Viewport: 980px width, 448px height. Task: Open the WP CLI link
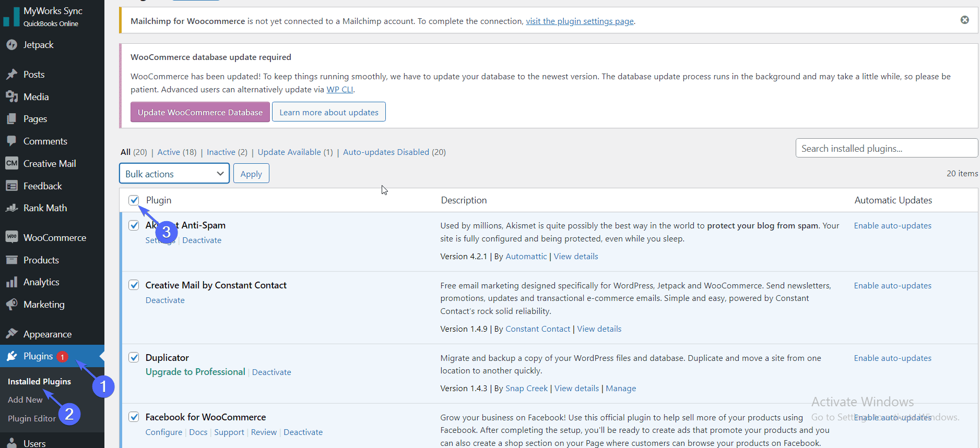pos(340,89)
